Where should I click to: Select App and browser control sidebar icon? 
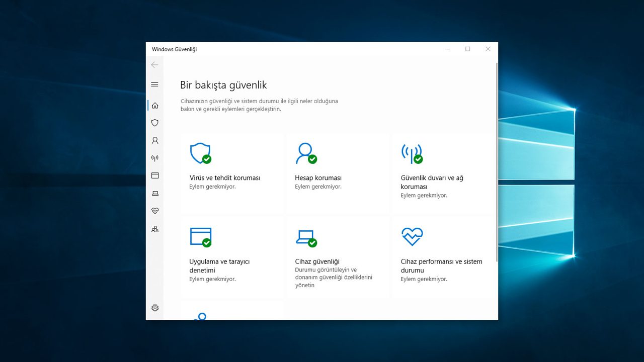pos(155,176)
